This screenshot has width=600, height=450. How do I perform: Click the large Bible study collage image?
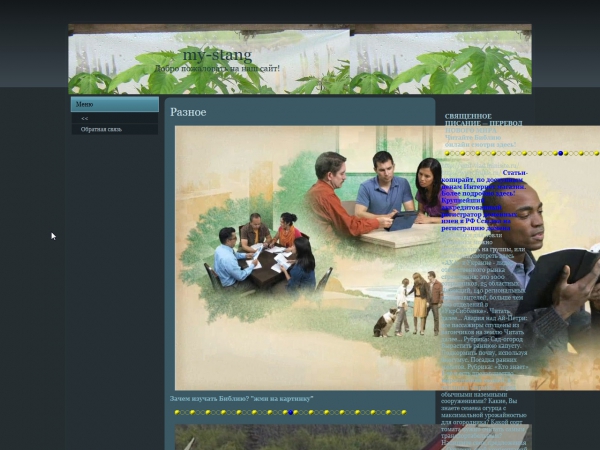[387, 258]
